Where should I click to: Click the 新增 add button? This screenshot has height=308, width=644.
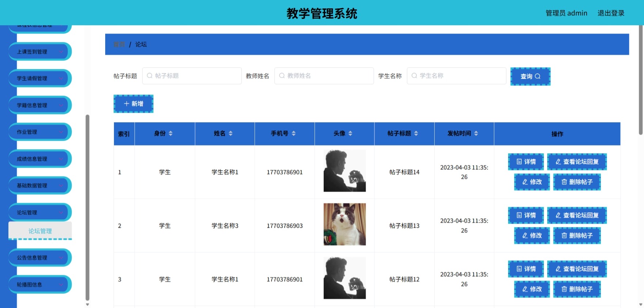click(x=133, y=104)
